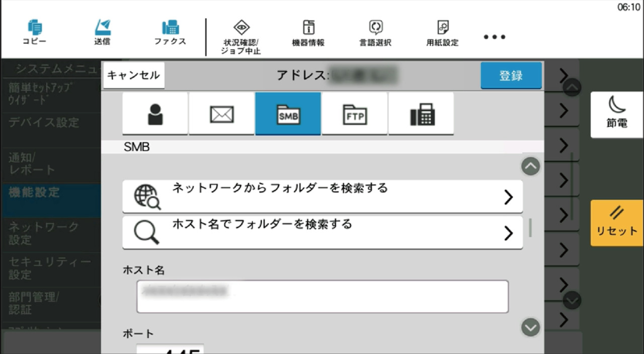Open the three-dot more options menu
Screen dimensions: 644x354
click(x=495, y=37)
